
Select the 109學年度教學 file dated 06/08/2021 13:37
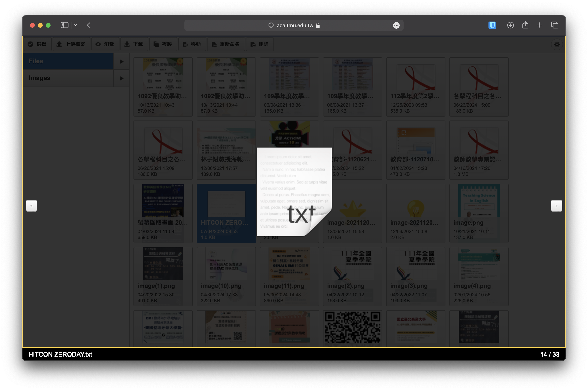click(x=352, y=87)
